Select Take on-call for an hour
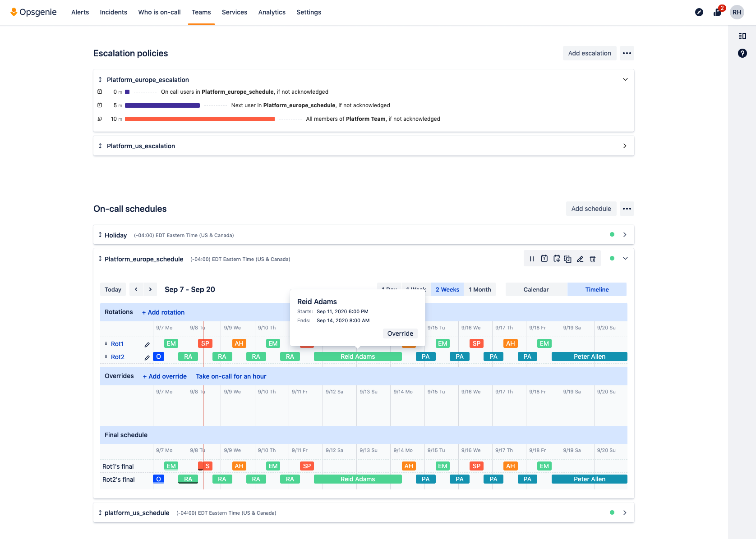 pyautogui.click(x=230, y=376)
